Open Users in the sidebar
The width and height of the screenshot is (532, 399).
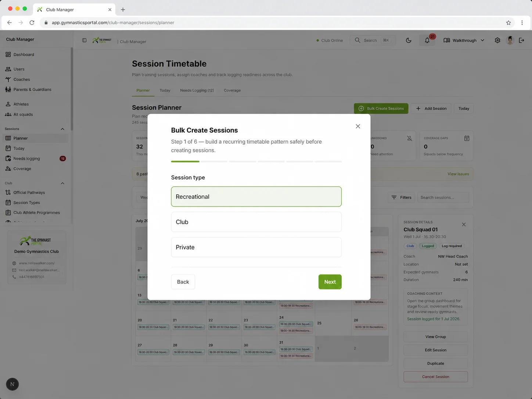point(19,69)
